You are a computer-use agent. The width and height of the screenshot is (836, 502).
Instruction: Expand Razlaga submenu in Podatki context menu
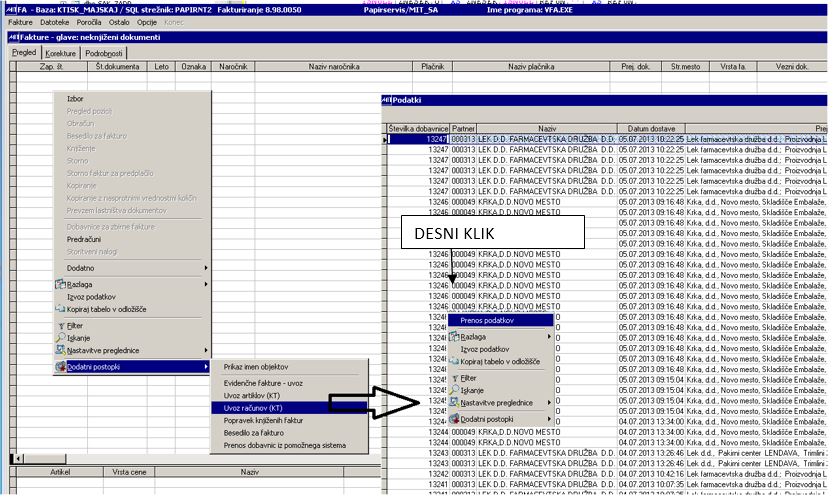click(549, 337)
